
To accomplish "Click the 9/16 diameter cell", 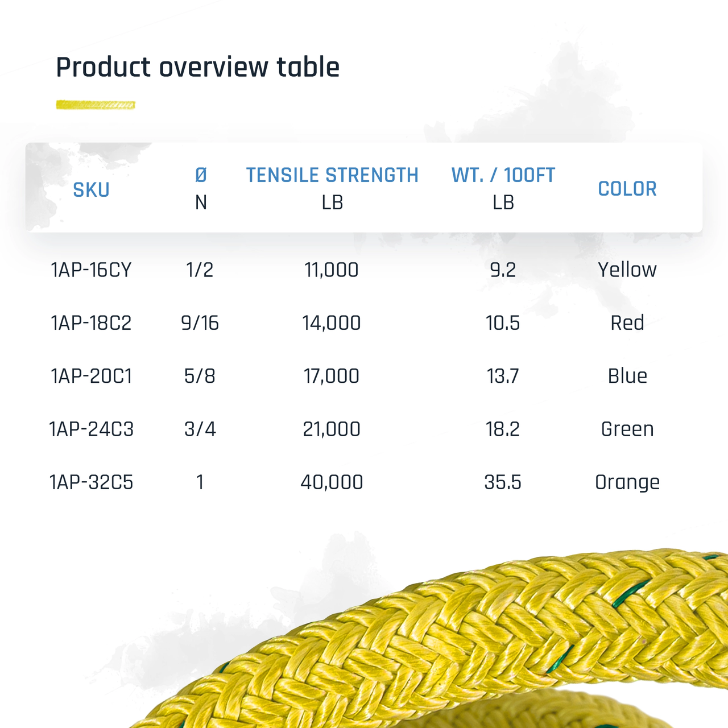I will [x=200, y=323].
